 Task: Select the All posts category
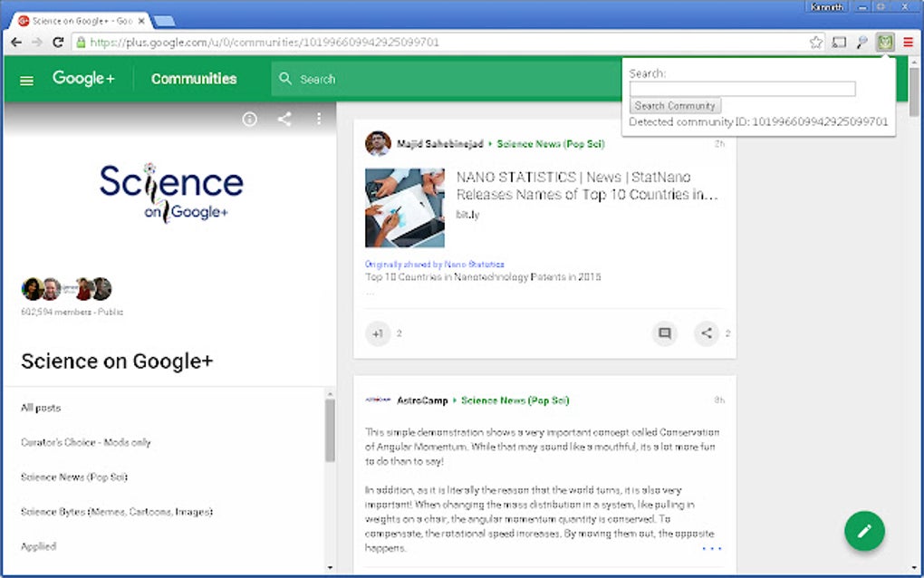(41, 408)
